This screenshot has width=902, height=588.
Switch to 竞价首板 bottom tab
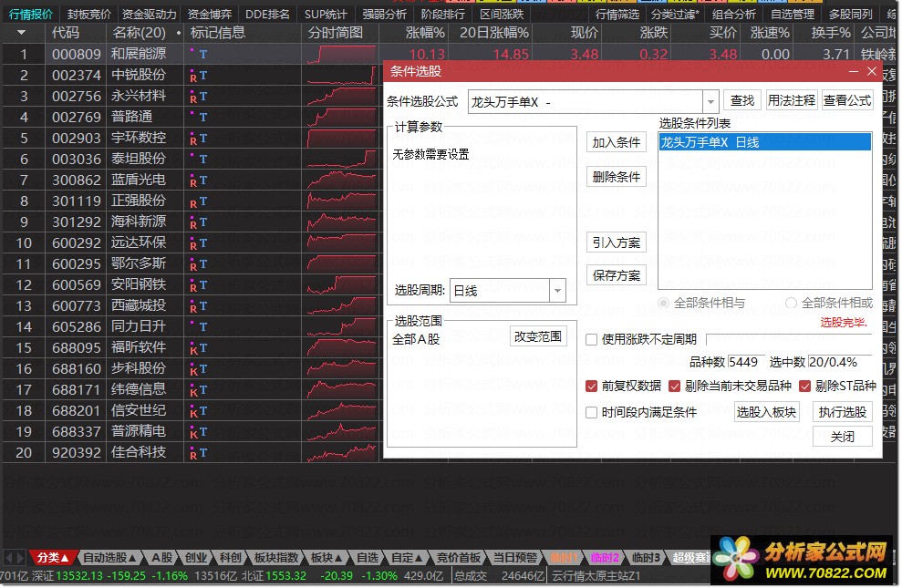(x=459, y=558)
